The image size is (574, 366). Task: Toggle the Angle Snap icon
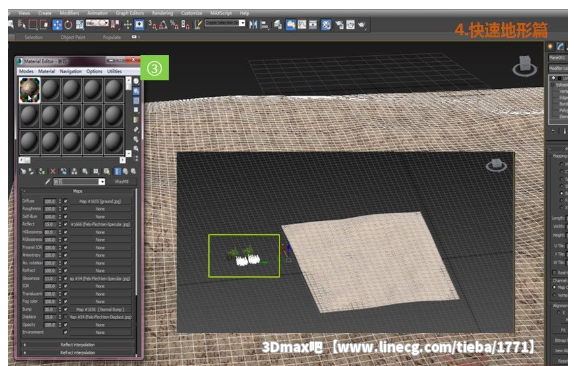coord(163,25)
